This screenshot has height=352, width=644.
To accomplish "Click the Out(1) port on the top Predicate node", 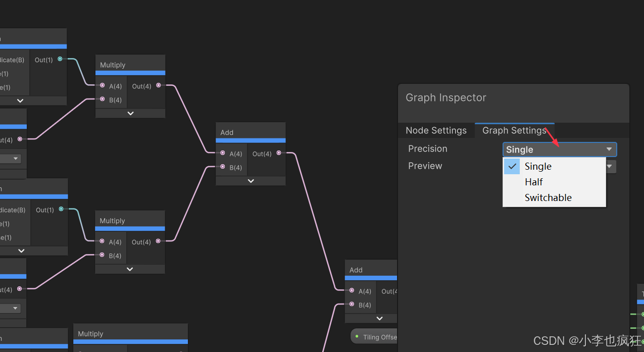I will 59,60.
